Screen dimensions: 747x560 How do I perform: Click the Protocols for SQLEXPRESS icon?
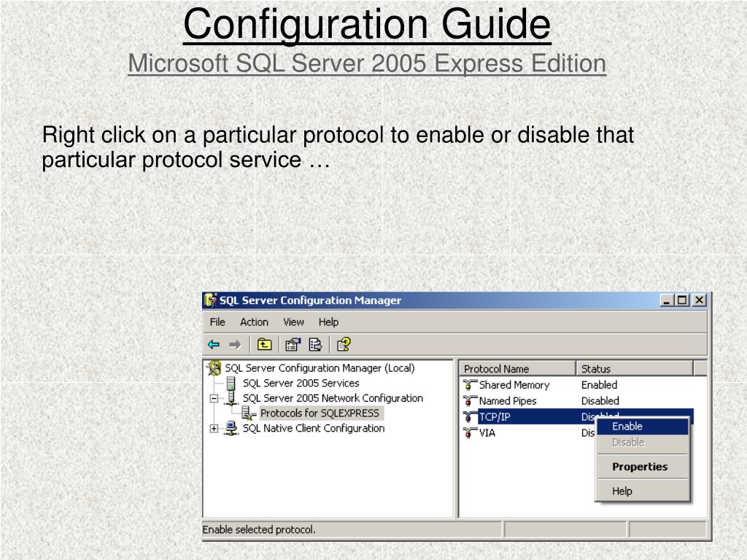(x=249, y=413)
